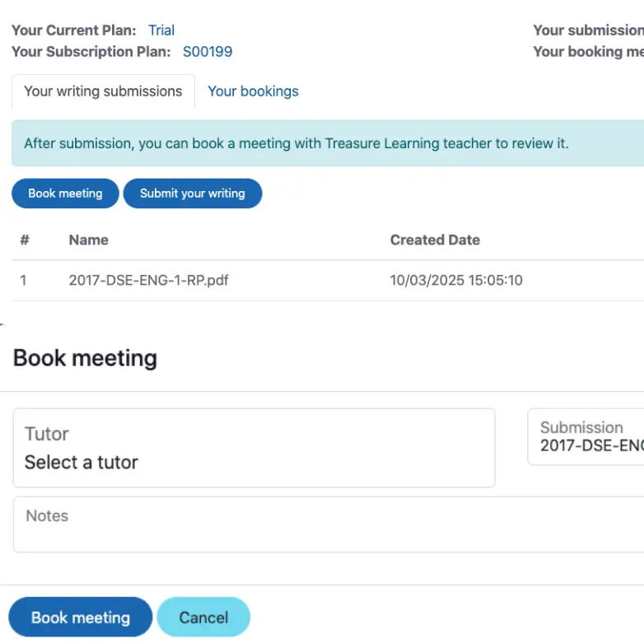Switch to the Your bookings tab
The height and width of the screenshot is (644, 644).
253,91
